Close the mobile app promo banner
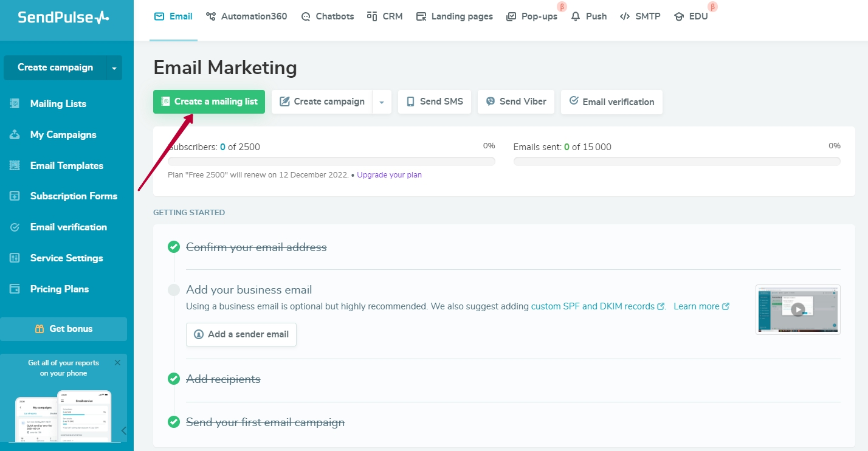868x451 pixels. click(x=117, y=363)
